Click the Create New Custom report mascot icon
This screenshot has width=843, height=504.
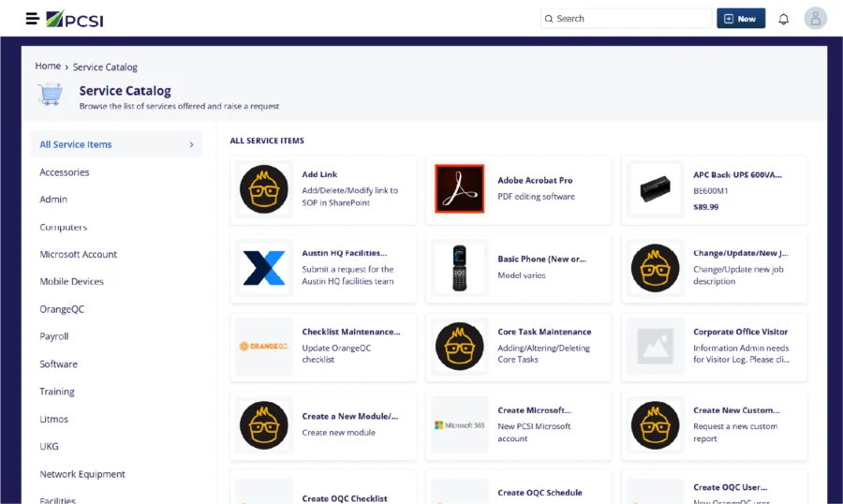(x=655, y=425)
